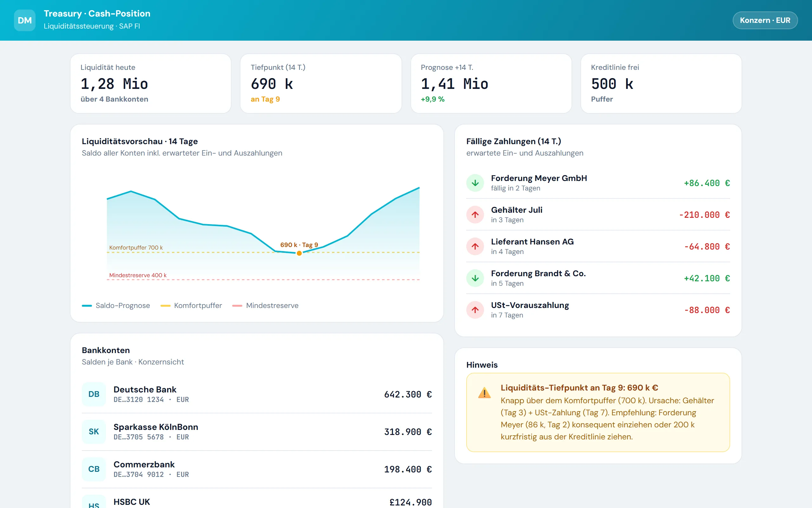Click the 318.900 € balance
This screenshot has height=508, width=812.
[x=408, y=432]
